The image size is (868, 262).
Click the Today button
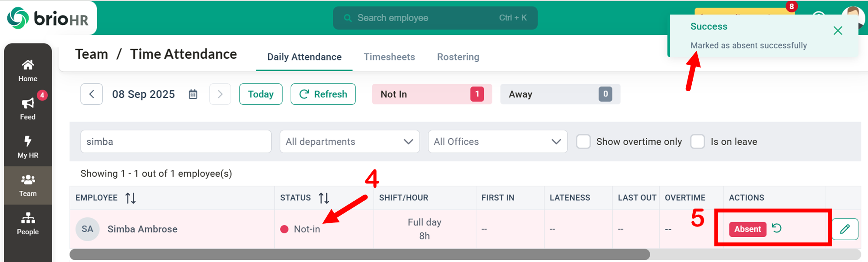coord(260,94)
